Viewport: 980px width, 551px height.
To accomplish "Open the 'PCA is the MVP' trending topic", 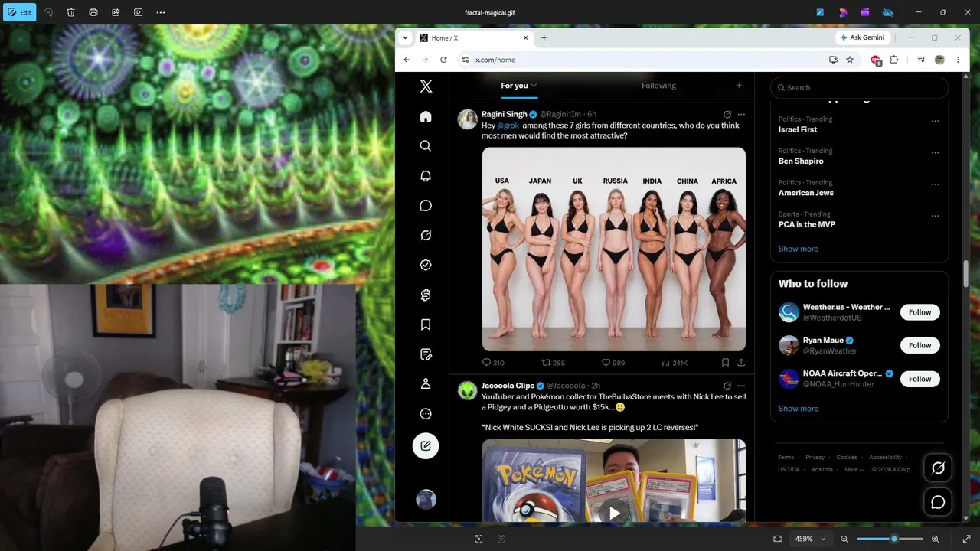I will pos(807,224).
